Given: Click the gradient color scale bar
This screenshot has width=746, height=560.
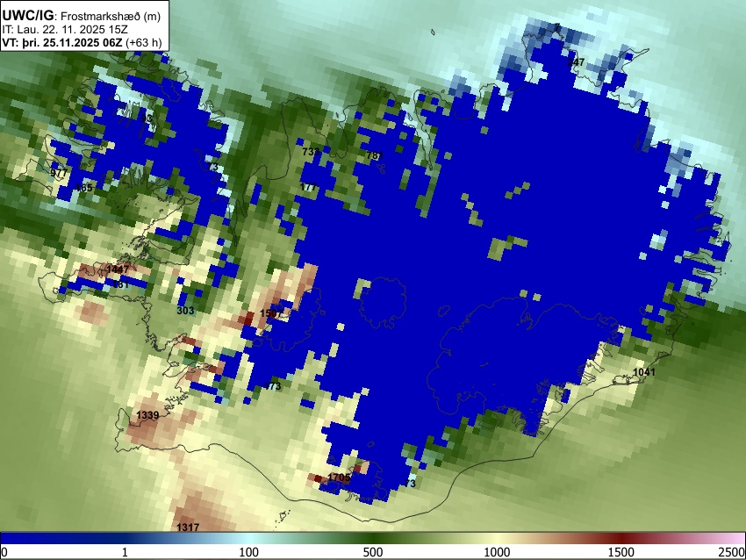Looking at the screenshot, I should 373,538.
